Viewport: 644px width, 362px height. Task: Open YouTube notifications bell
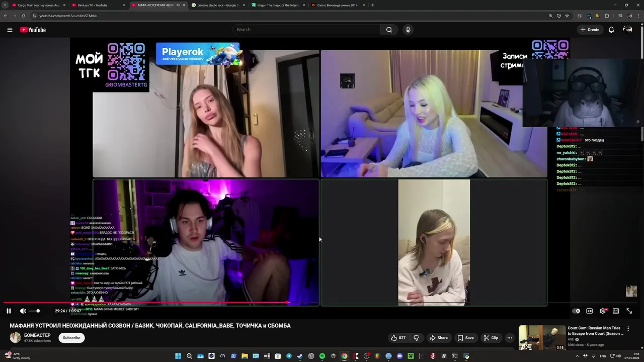[611, 30]
